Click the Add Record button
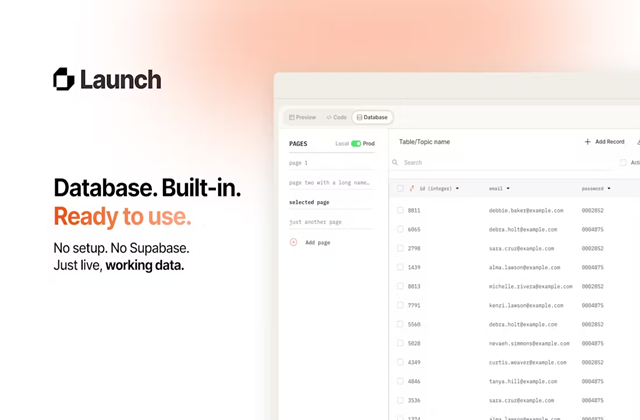This screenshot has height=420, width=640. tap(604, 142)
